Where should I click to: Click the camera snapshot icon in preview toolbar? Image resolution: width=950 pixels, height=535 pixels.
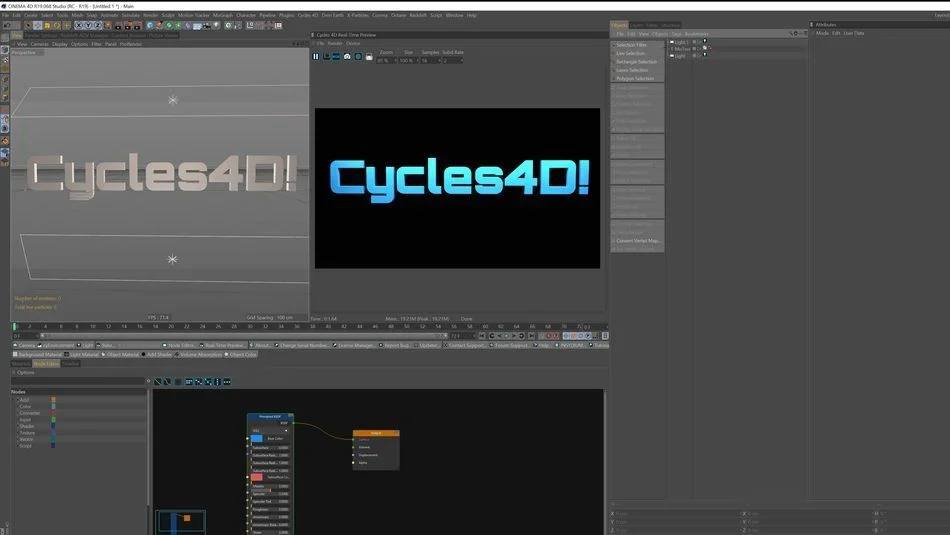click(347, 56)
